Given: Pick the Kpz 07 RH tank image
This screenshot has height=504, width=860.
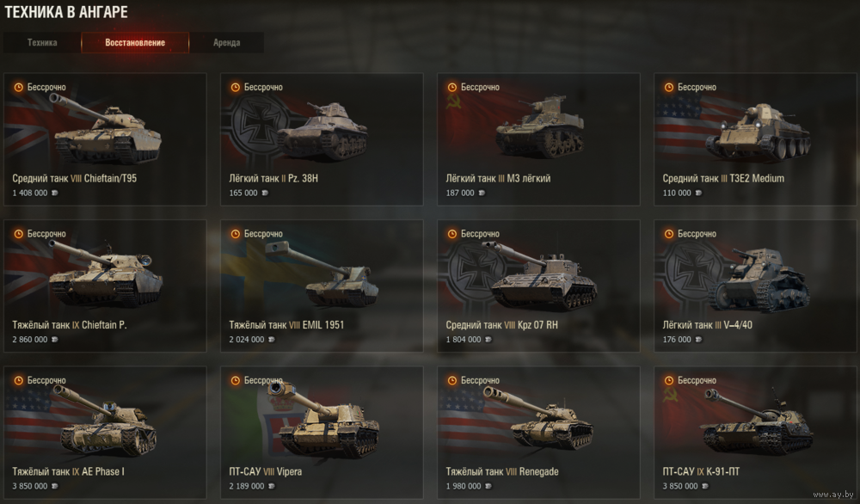Looking at the screenshot, I should click(x=538, y=276).
